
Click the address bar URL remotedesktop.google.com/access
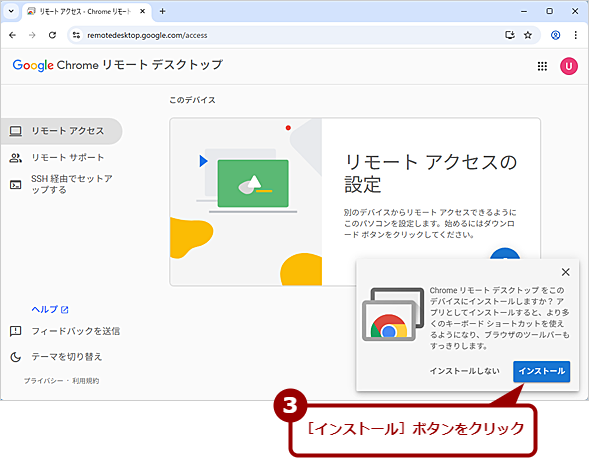tap(147, 35)
